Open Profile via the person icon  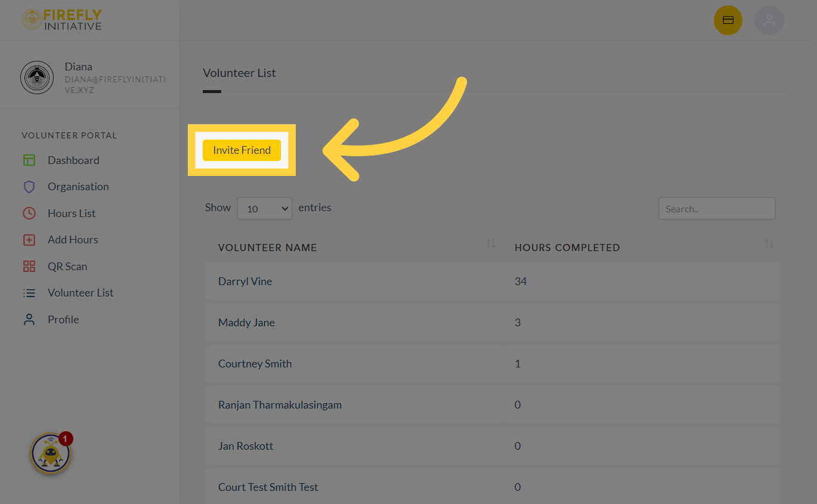(x=29, y=319)
